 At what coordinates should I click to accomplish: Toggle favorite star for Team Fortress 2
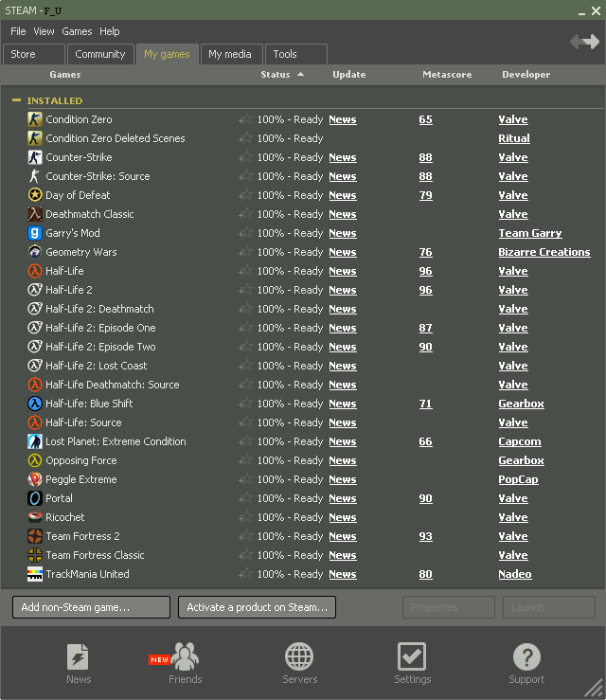245,537
